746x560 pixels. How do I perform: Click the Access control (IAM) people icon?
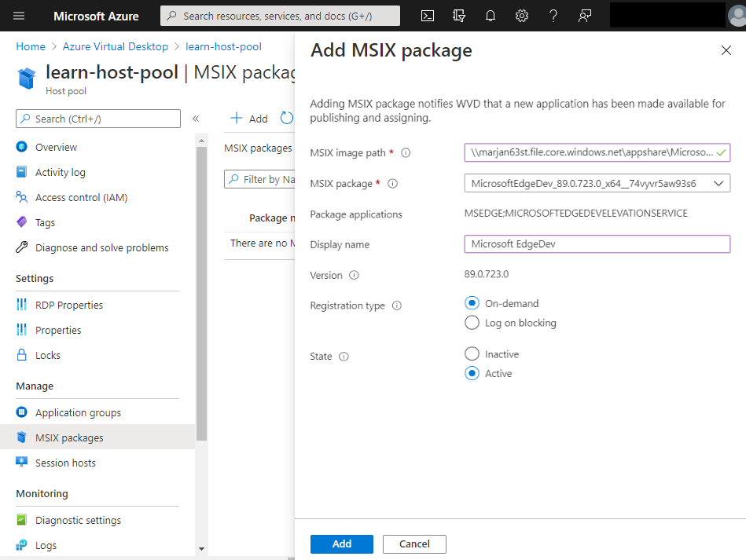21,197
